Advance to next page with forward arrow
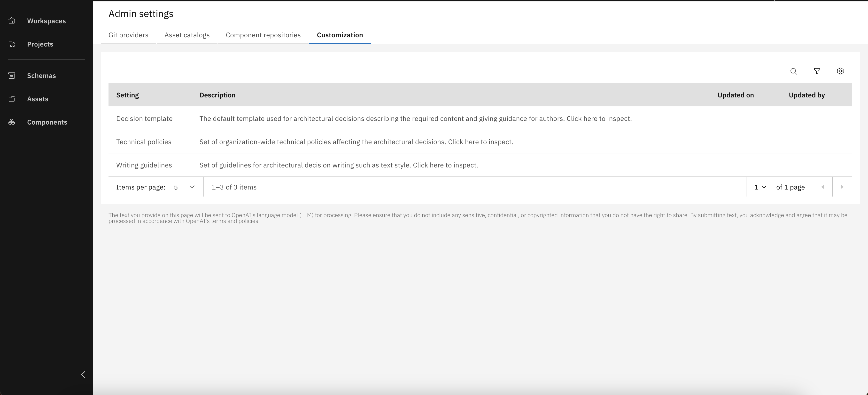Viewport: 868px width, 395px height. click(x=842, y=187)
